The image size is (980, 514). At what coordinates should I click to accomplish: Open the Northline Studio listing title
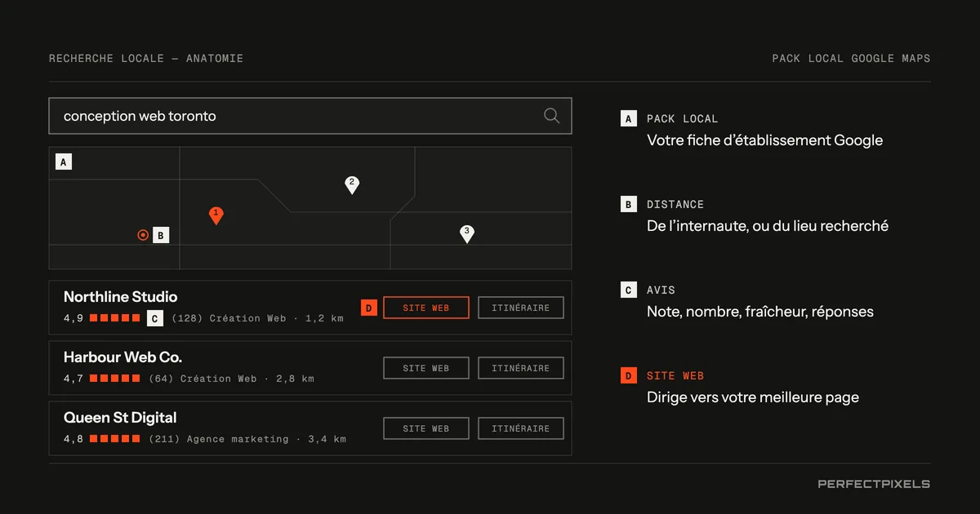click(121, 297)
